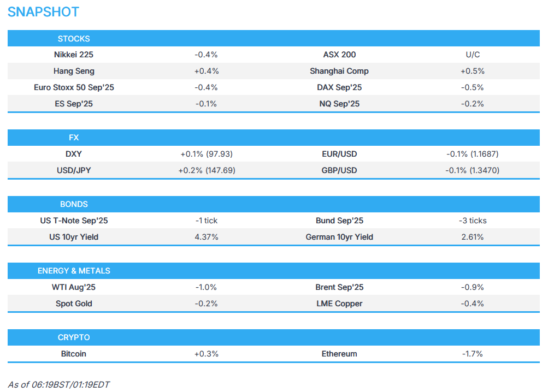The height and width of the screenshot is (392, 548).
Task: Select the FX section header
Action: point(74,138)
